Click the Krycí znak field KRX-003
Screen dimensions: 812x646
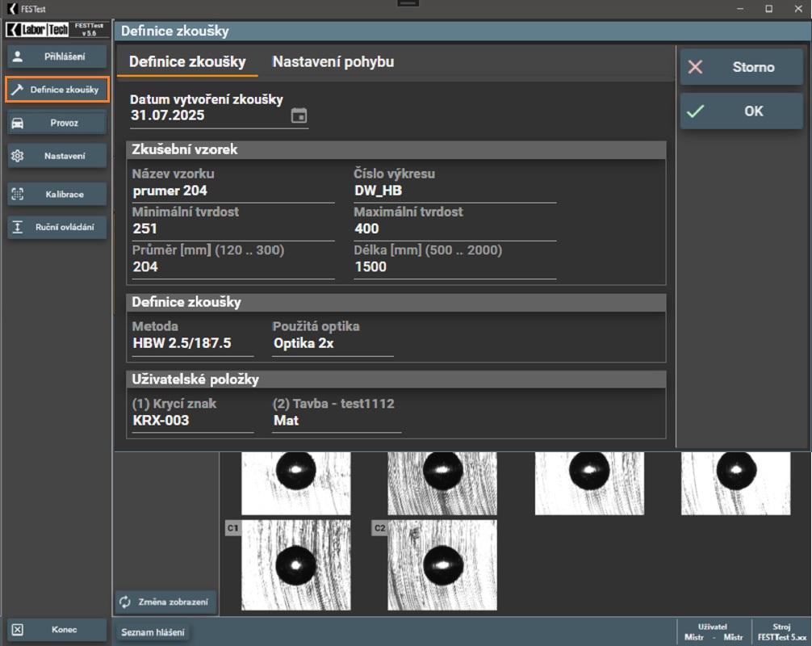[x=192, y=421]
